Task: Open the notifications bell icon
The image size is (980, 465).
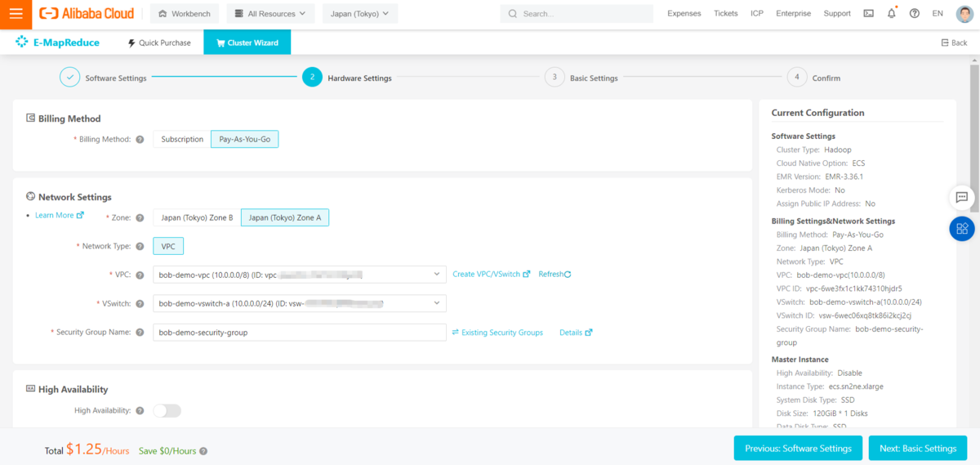Action: click(x=891, y=14)
